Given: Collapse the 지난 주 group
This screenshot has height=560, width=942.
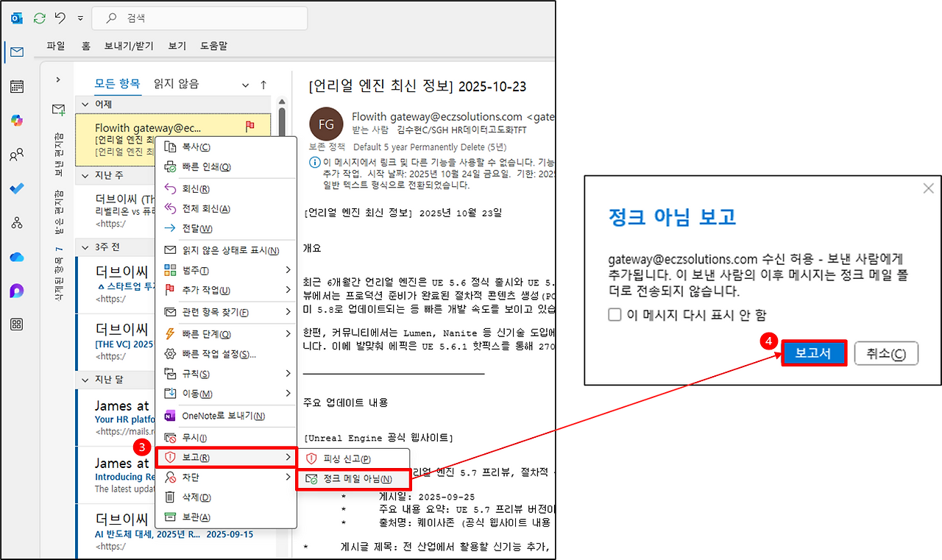Looking at the screenshot, I should pyautogui.click(x=85, y=175).
